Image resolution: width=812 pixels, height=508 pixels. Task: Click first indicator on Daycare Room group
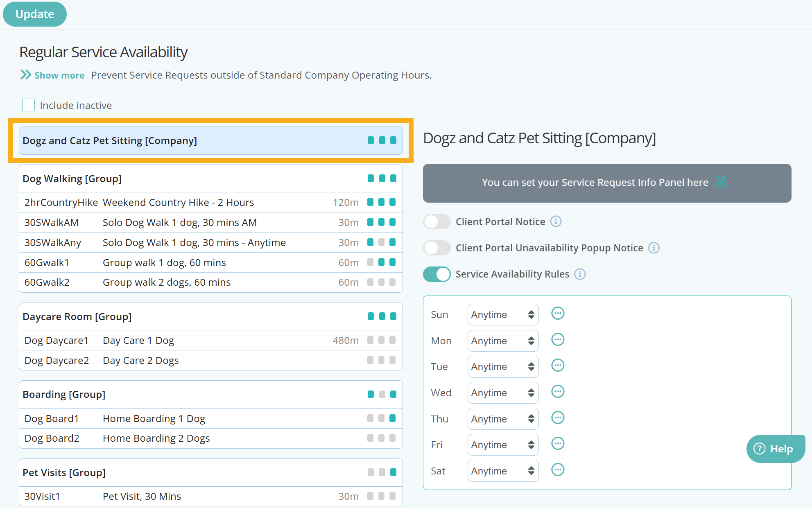tap(371, 316)
